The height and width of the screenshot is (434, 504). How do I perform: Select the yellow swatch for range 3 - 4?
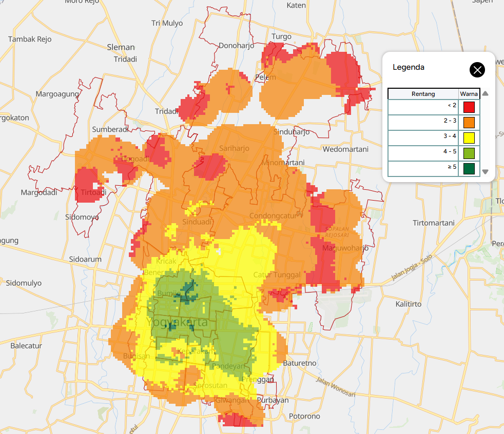tap(469, 138)
